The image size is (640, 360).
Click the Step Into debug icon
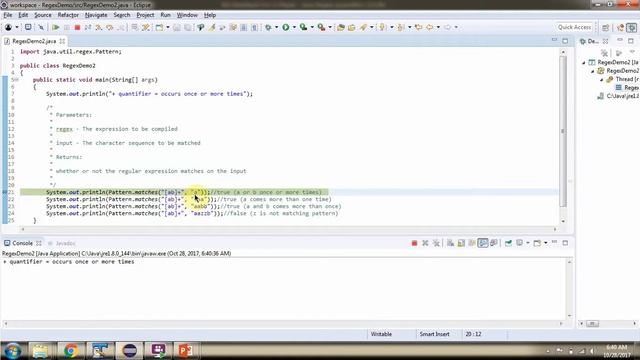pyautogui.click(x=99, y=27)
